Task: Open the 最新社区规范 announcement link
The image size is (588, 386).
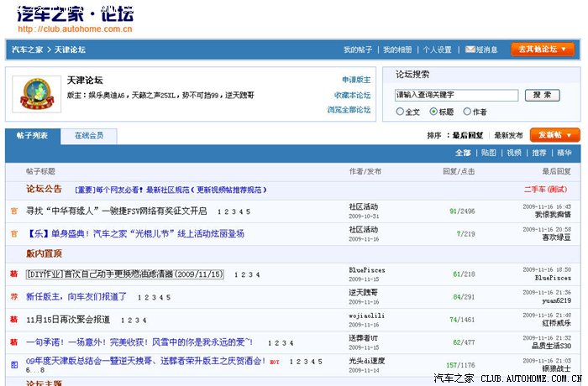Action: click(x=171, y=190)
